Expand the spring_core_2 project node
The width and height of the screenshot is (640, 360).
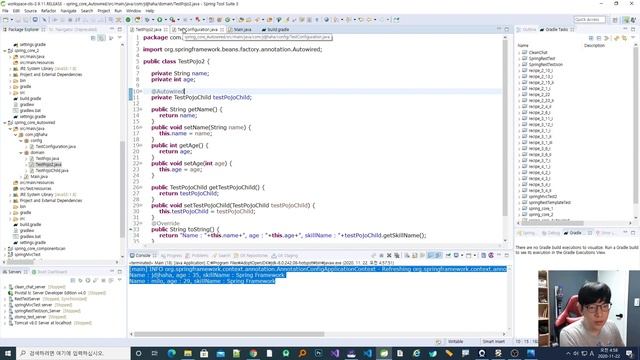(x=4, y=51)
